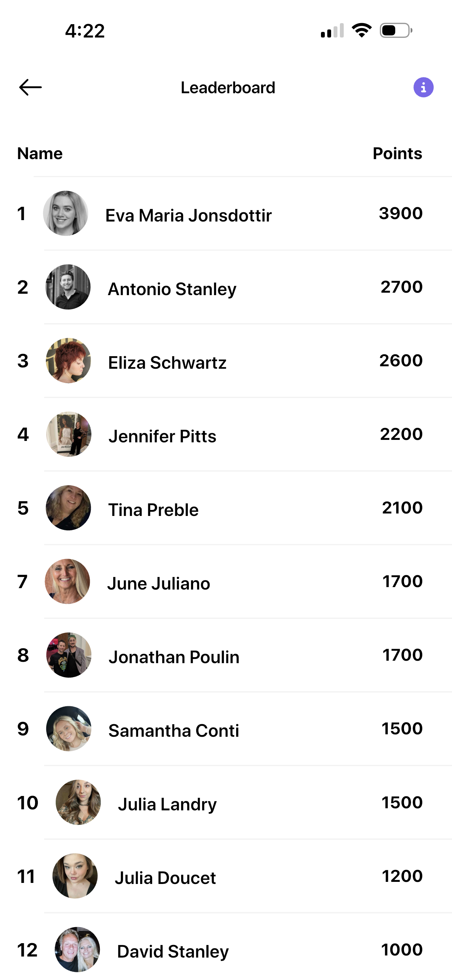Select Tina Preble's profile picture
The height and width of the screenshot is (980, 452).
click(68, 508)
